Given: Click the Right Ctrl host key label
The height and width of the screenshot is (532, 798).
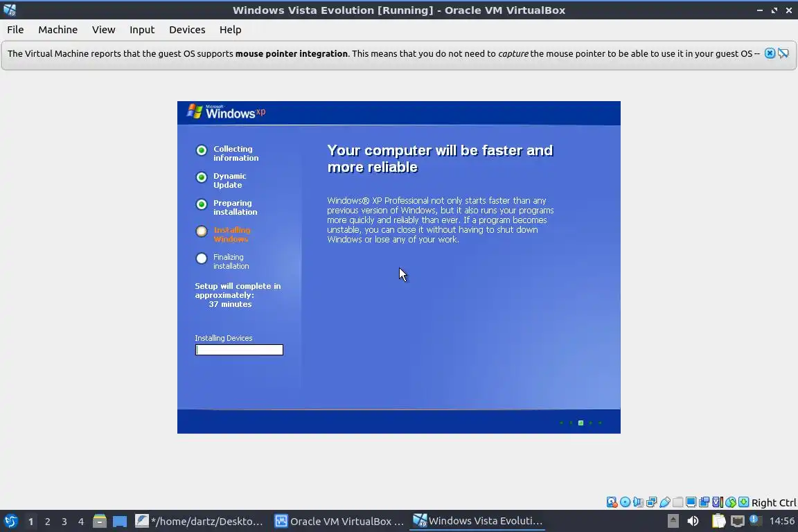Looking at the screenshot, I should pos(774,502).
